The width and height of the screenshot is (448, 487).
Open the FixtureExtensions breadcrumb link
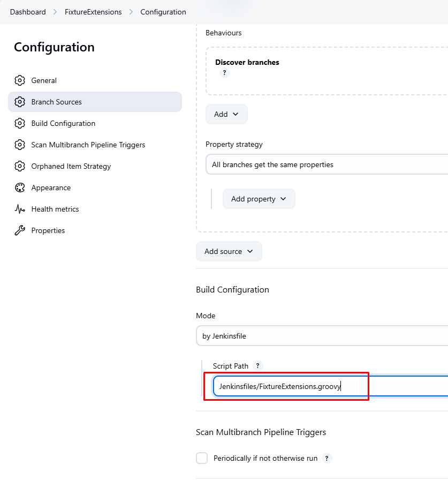coord(93,12)
